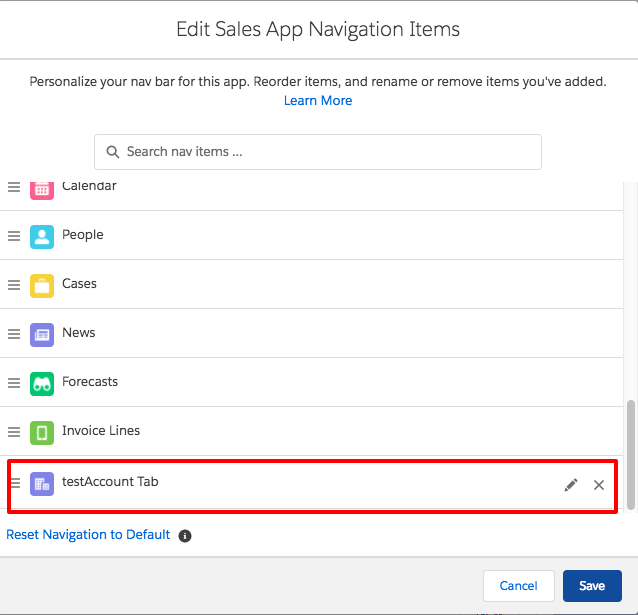Click the Cases briefcase icon
Viewport: 638px width, 615px height.
(42, 285)
